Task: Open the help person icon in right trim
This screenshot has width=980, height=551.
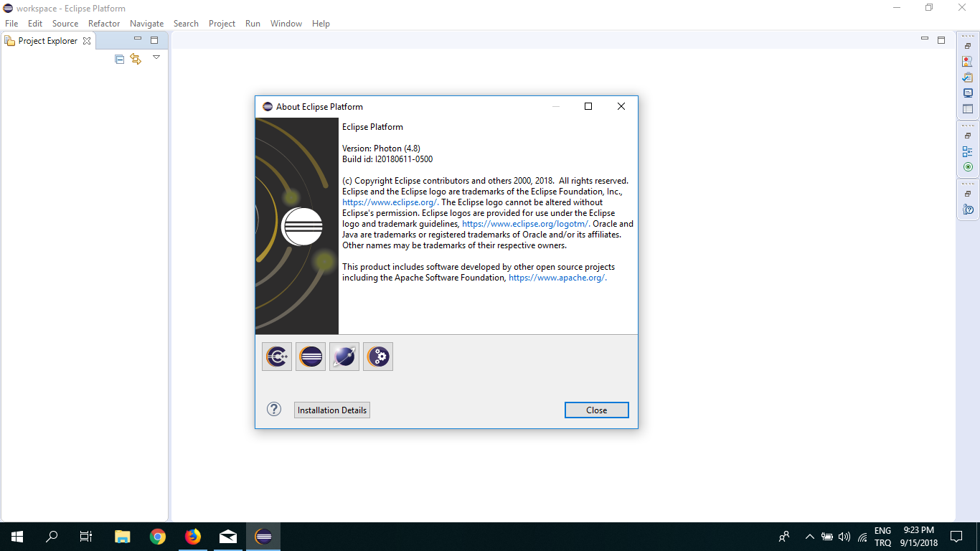Action: pos(968,209)
